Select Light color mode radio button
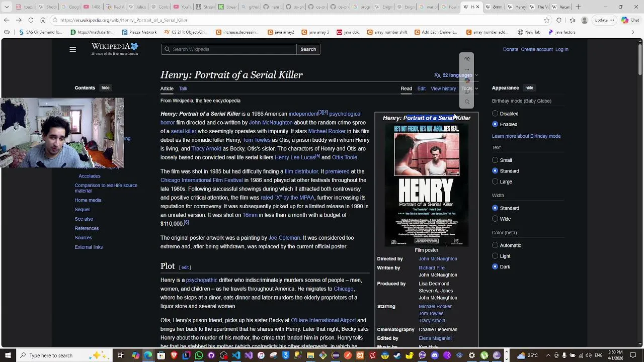This screenshot has height=362, width=644. (495, 256)
